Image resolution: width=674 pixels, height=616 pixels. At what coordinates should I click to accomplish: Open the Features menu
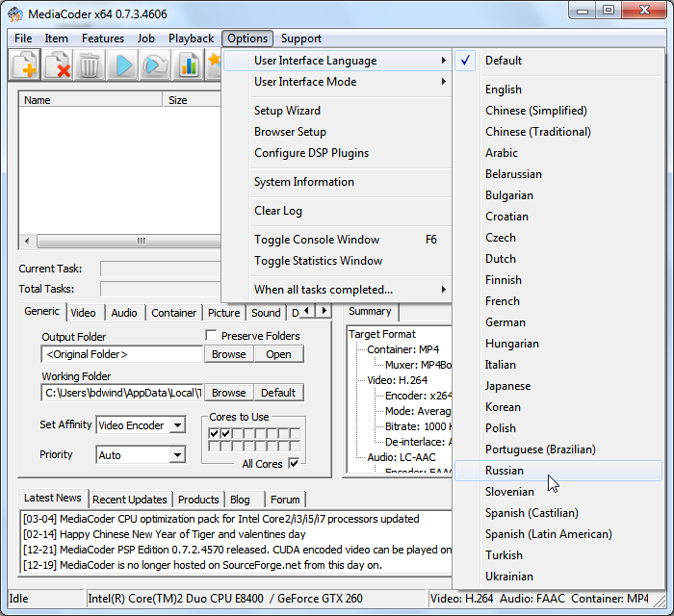pos(103,38)
